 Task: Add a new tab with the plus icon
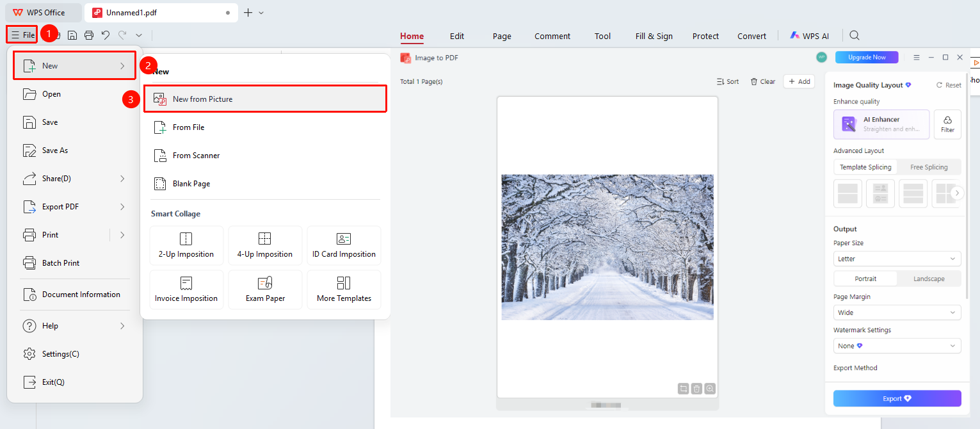(x=248, y=12)
